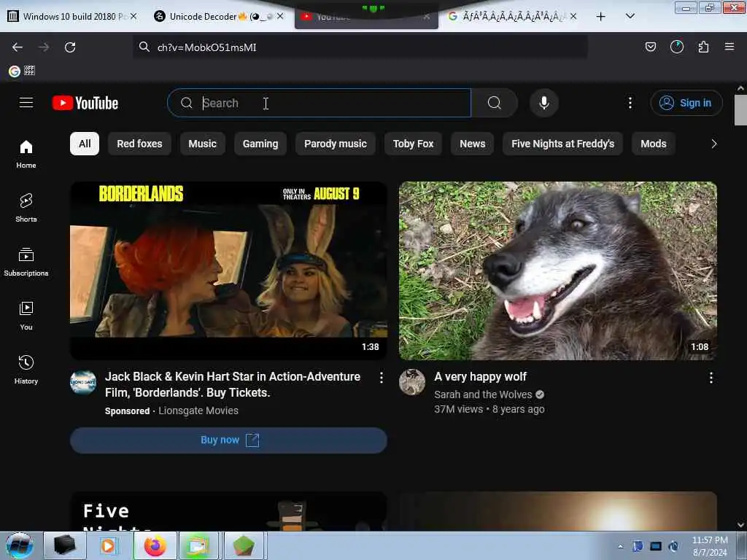Click the circular toolbar icon beside Pocket
The image size is (747, 560).
coord(676,47)
